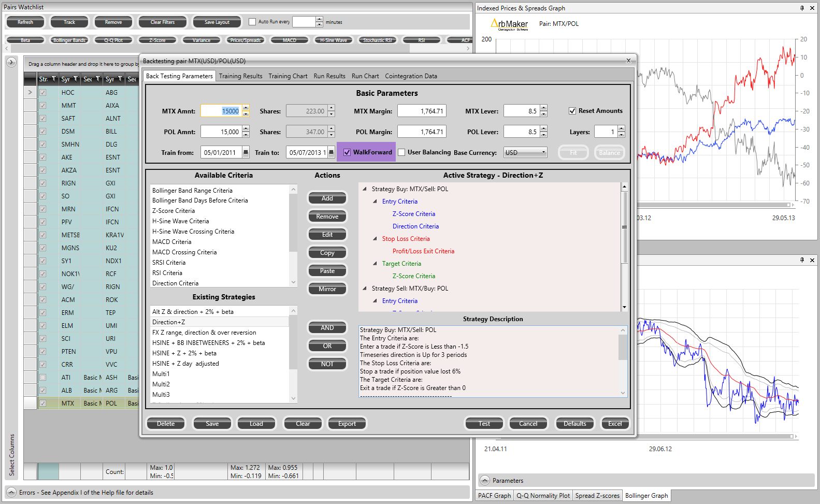Open the Train to calendar picker
The height and width of the screenshot is (504, 820).
pyautogui.click(x=331, y=152)
